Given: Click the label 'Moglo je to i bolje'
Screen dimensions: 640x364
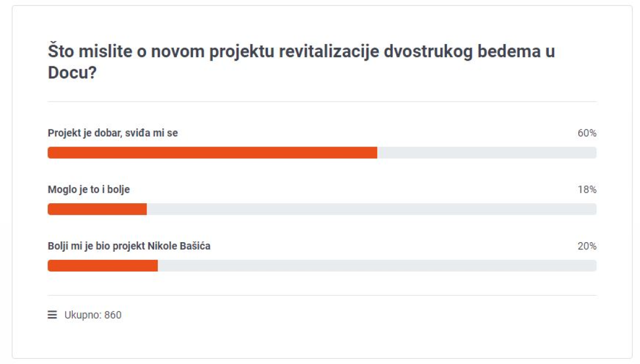Looking at the screenshot, I should point(88,190).
